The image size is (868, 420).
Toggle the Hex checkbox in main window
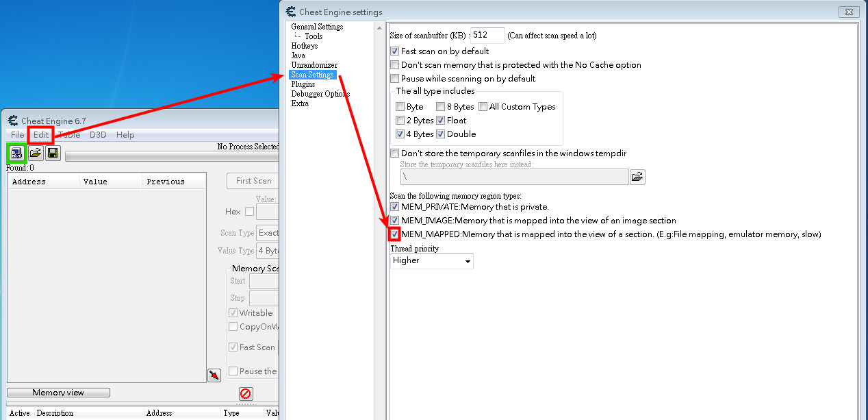pyautogui.click(x=249, y=212)
